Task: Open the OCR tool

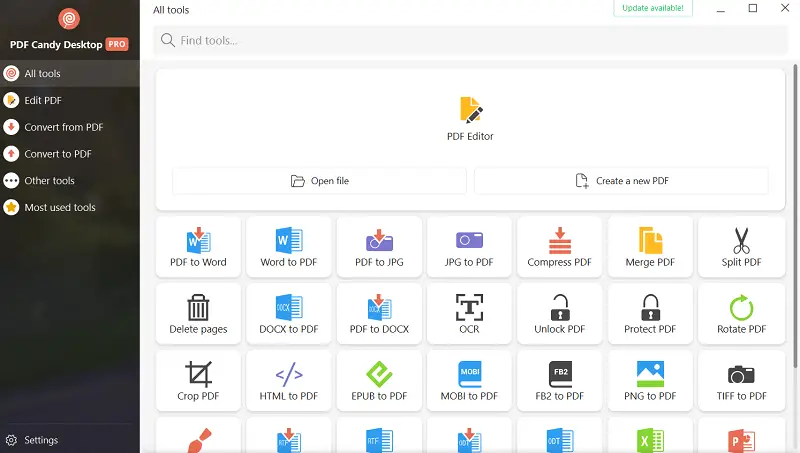Action: 469,314
